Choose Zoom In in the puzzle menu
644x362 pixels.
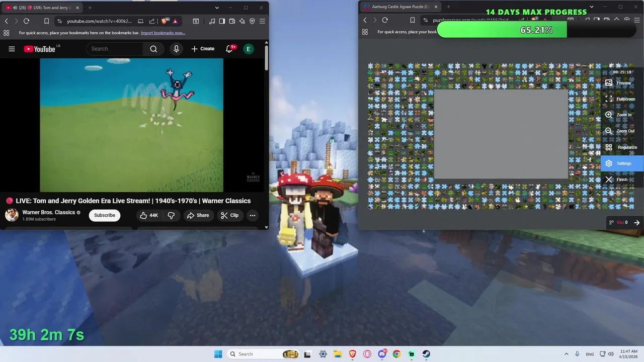622,115
